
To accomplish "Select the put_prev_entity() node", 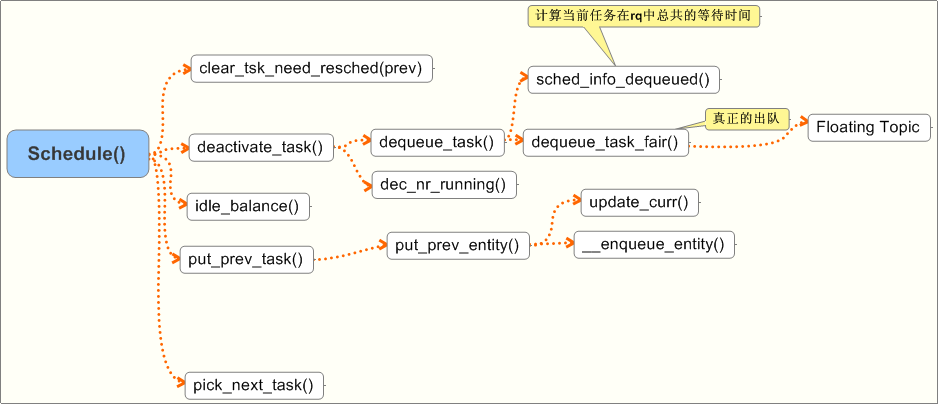I will click(458, 245).
